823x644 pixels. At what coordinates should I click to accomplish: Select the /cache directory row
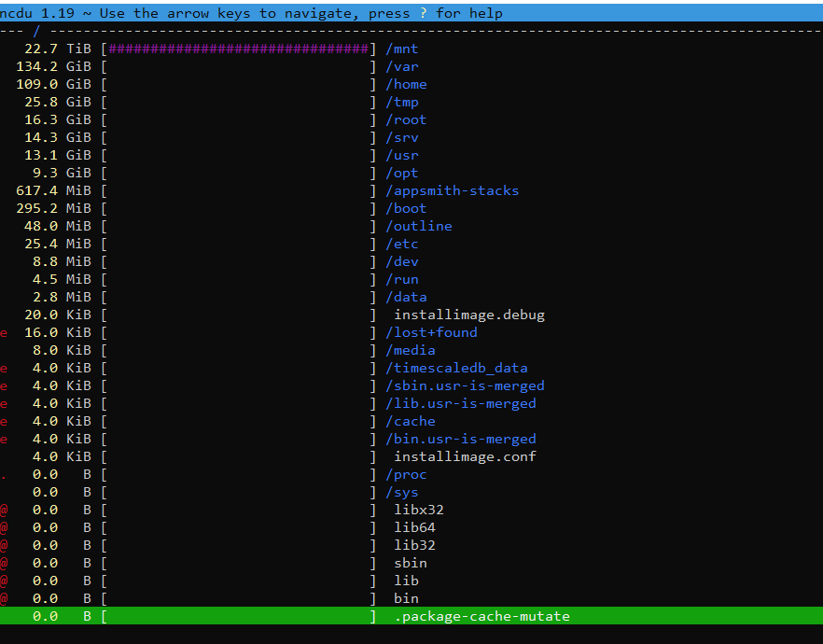[411, 421]
